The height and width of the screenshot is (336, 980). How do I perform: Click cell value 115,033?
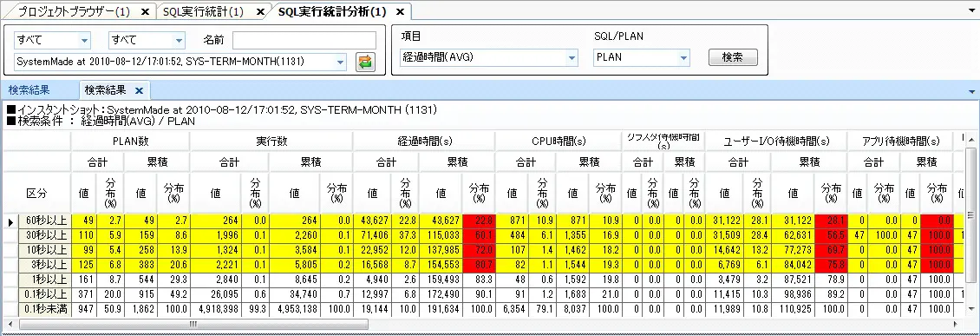click(x=441, y=235)
